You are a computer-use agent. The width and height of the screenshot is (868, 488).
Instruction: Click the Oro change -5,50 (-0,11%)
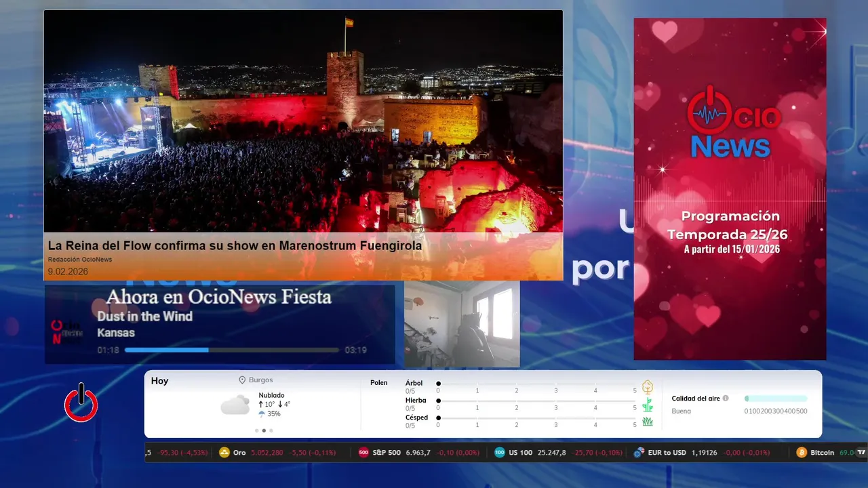point(313,453)
